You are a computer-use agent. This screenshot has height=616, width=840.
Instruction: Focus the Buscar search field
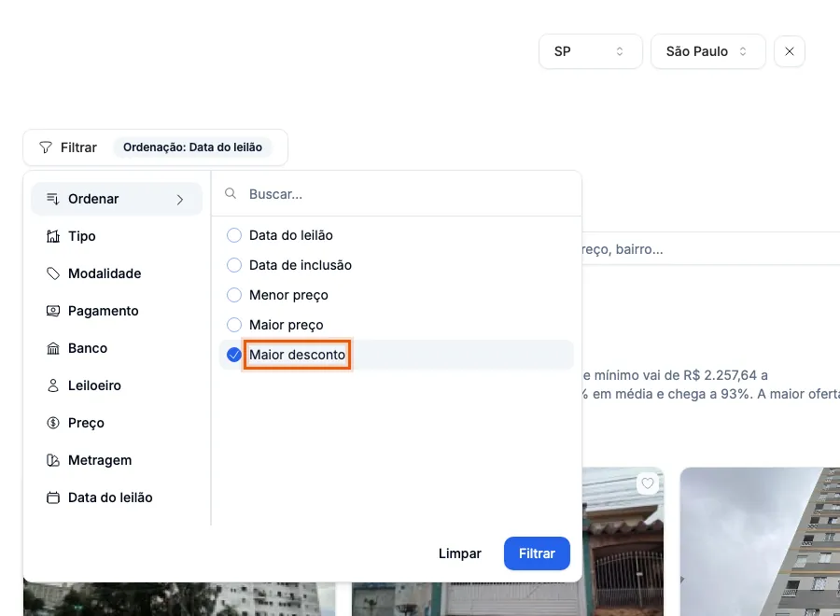pyautogui.click(x=397, y=194)
